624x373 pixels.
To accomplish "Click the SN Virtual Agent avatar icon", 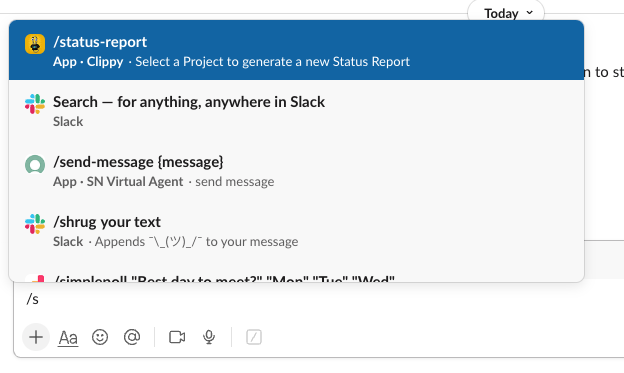I will click(x=35, y=164).
